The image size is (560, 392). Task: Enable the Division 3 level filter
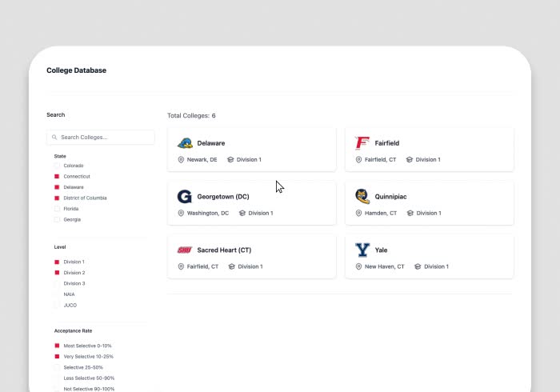pos(57,283)
